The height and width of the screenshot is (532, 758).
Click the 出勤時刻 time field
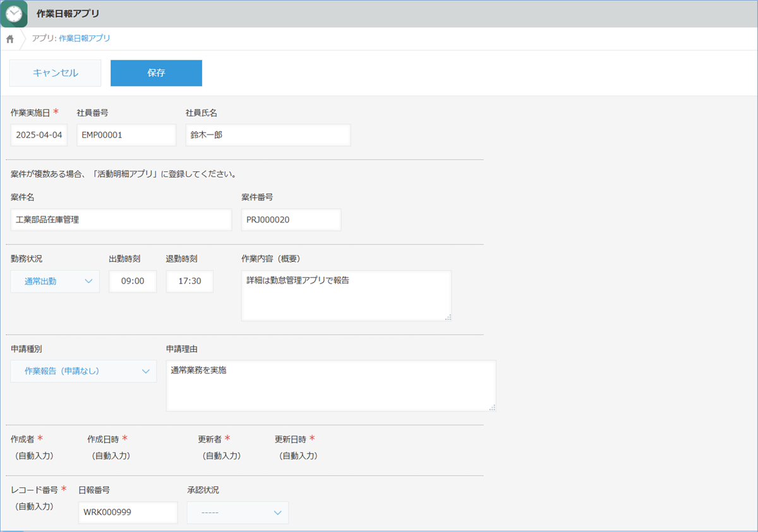click(x=132, y=281)
